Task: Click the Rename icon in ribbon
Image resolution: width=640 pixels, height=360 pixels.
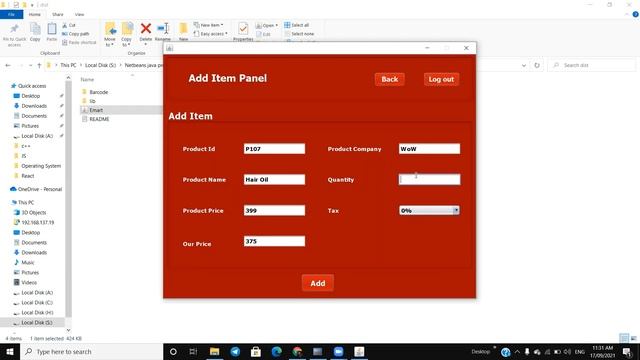Action: coord(163,29)
